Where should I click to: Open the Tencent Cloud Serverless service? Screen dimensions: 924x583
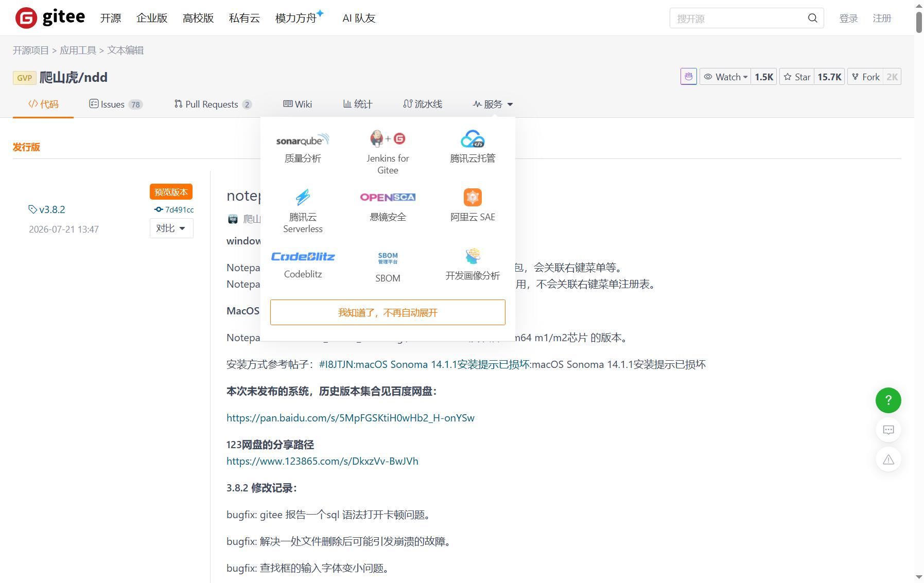point(303,211)
